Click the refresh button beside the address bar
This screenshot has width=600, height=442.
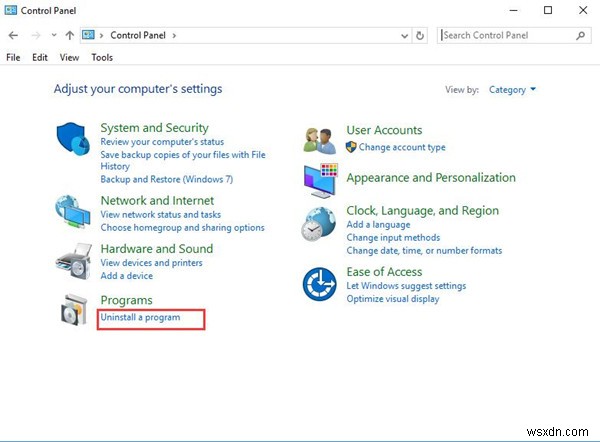(x=447, y=35)
